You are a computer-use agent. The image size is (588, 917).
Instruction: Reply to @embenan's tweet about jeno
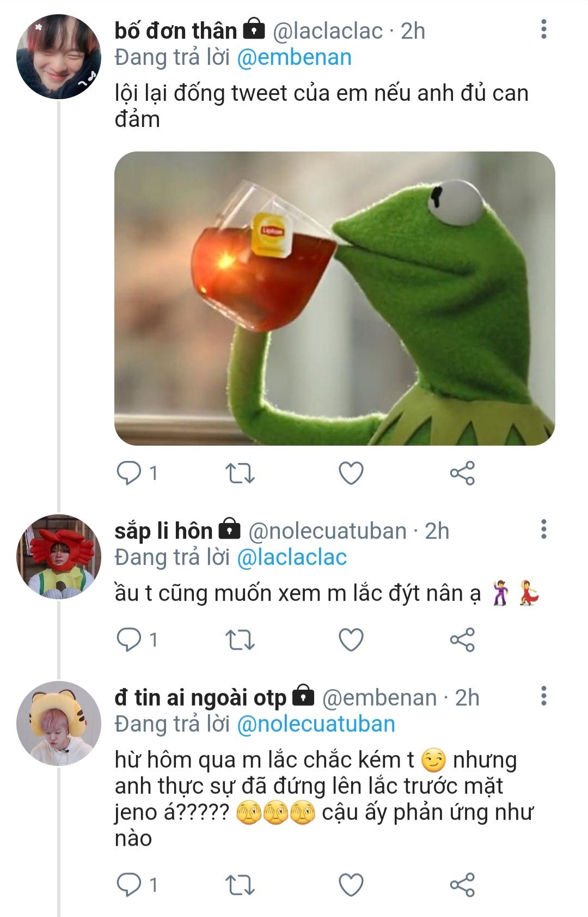129,885
